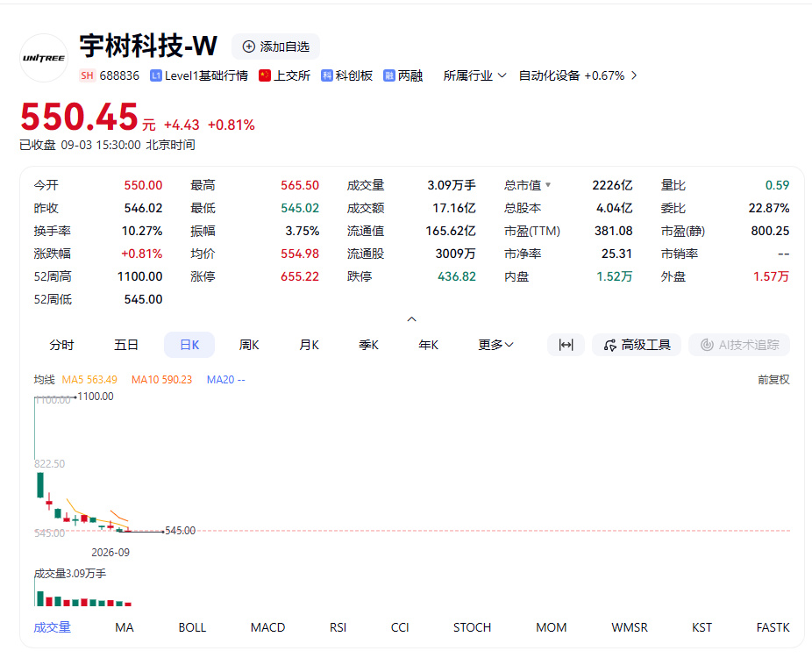Select the RSI indicator

tap(338, 627)
